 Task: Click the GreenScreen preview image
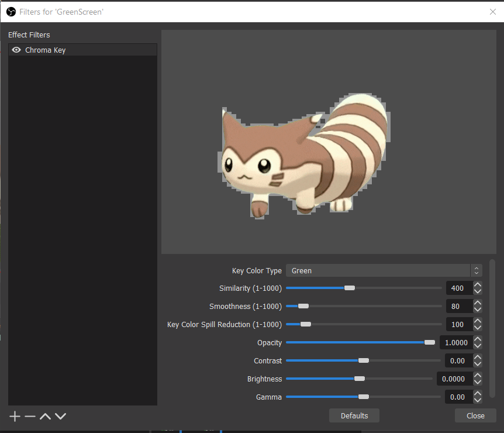pos(329,142)
